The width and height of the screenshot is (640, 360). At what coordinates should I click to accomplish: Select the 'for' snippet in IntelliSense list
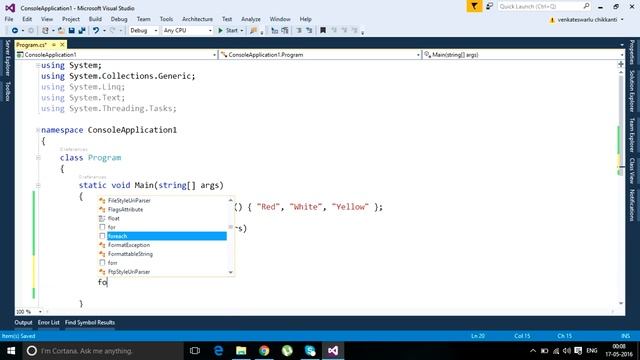click(112, 227)
